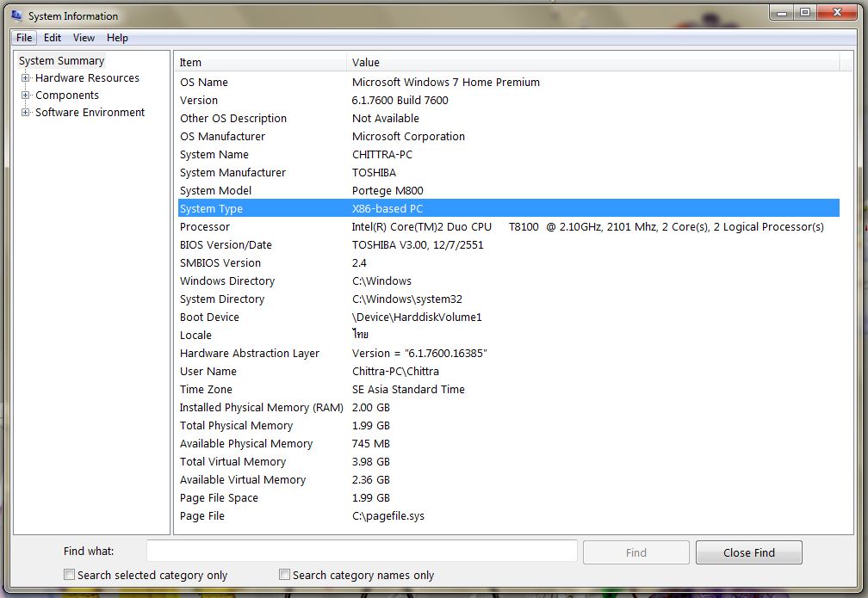Expand the Software Environment node

[25, 113]
